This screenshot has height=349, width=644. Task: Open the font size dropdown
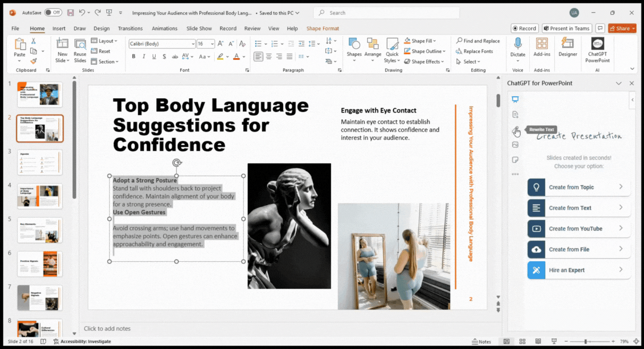[213, 44]
